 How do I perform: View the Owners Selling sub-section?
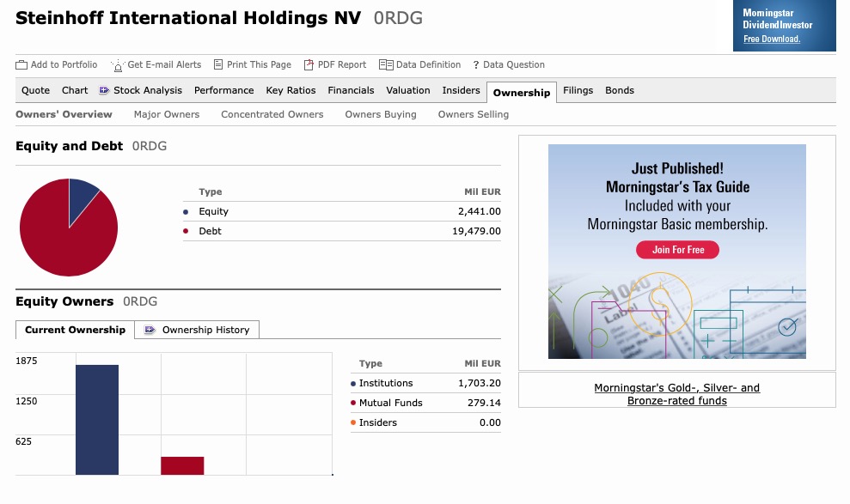point(473,114)
